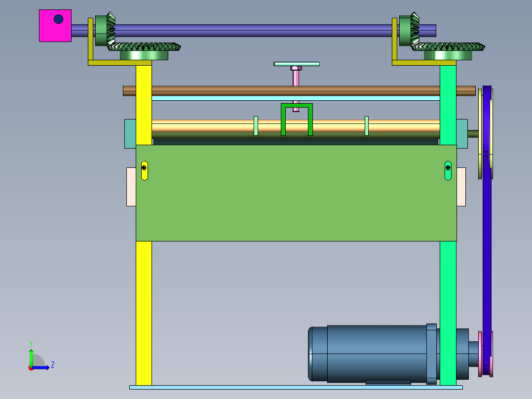Click the dark blue circle on magenta block

click(x=58, y=19)
